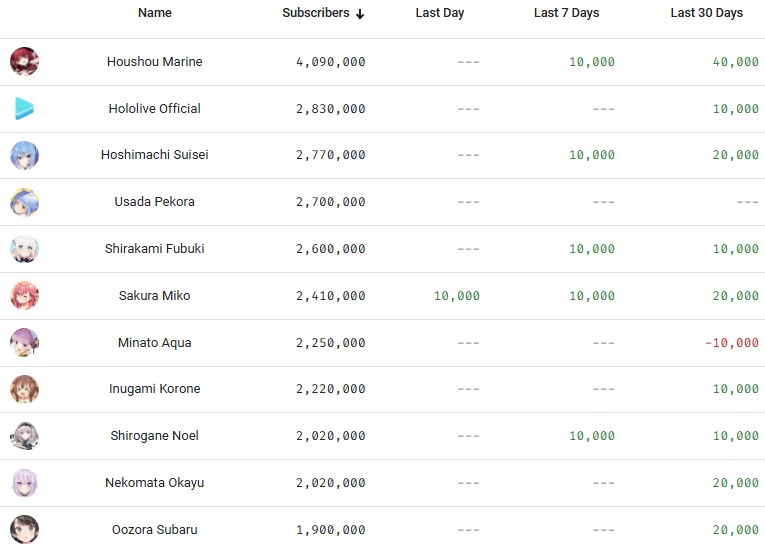The image size is (765, 548).
Task: Click Nekomata Okayu's avatar icon
Action: coord(24,483)
